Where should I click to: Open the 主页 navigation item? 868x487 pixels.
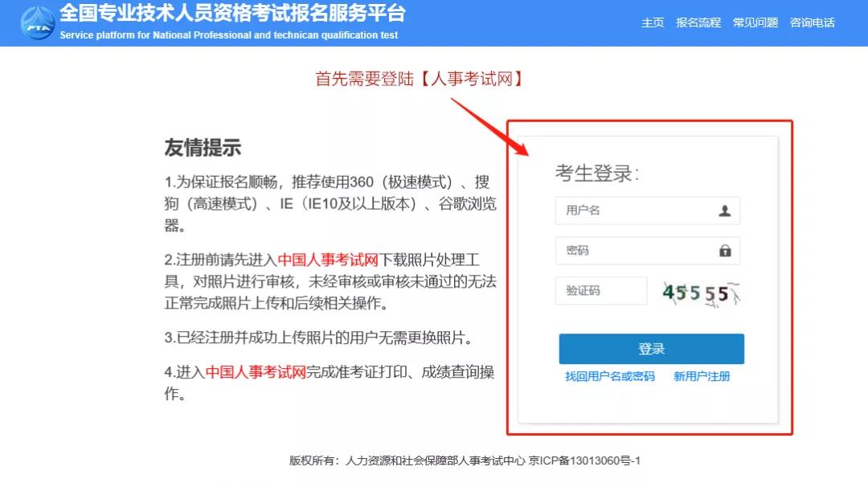(x=653, y=23)
